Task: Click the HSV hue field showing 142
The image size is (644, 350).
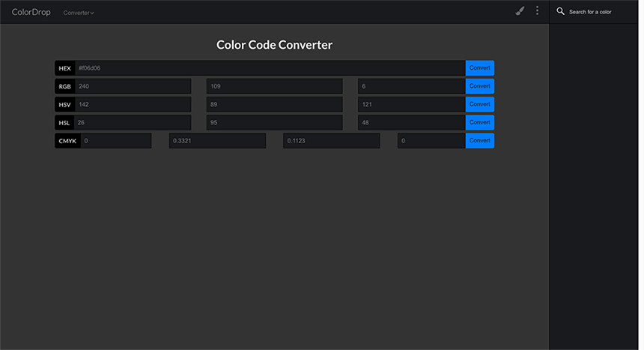Action: point(133,104)
